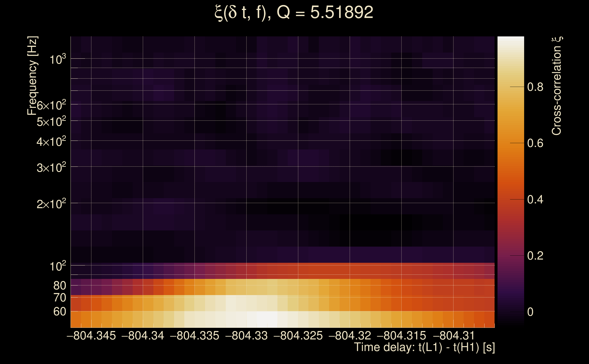Click the Time delay t(L1) - t(H1) label
The height and width of the screenshot is (364, 589).
(424, 347)
